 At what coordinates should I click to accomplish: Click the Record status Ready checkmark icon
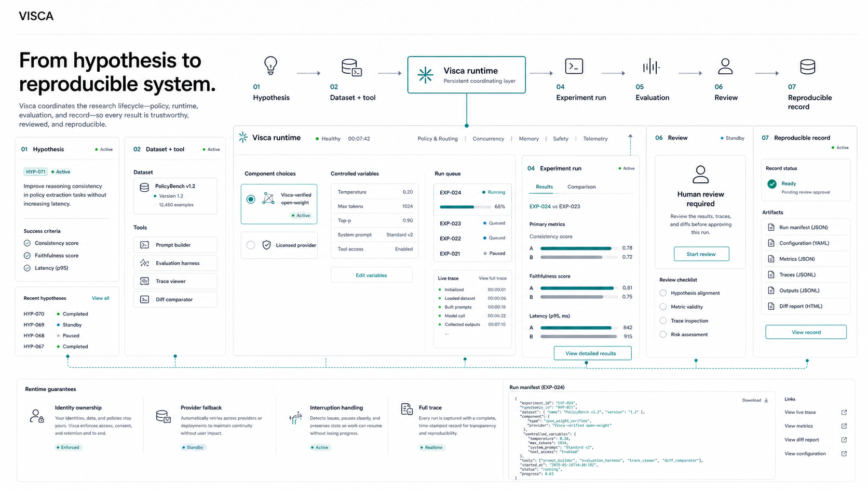(x=772, y=183)
